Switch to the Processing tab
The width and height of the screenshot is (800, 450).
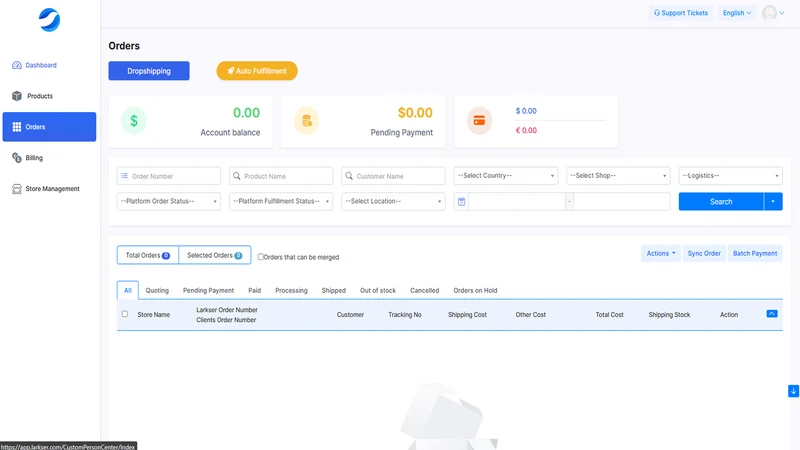[291, 290]
